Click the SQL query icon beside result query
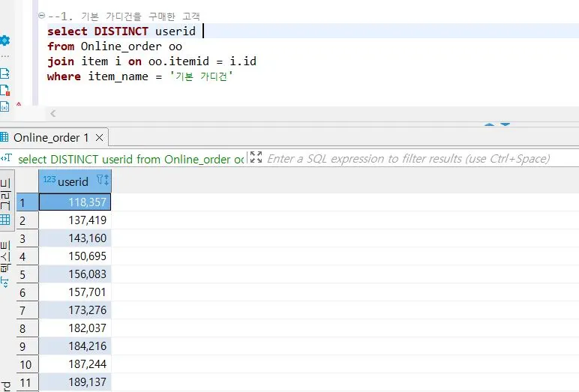The height and width of the screenshot is (392, 579). 6,158
